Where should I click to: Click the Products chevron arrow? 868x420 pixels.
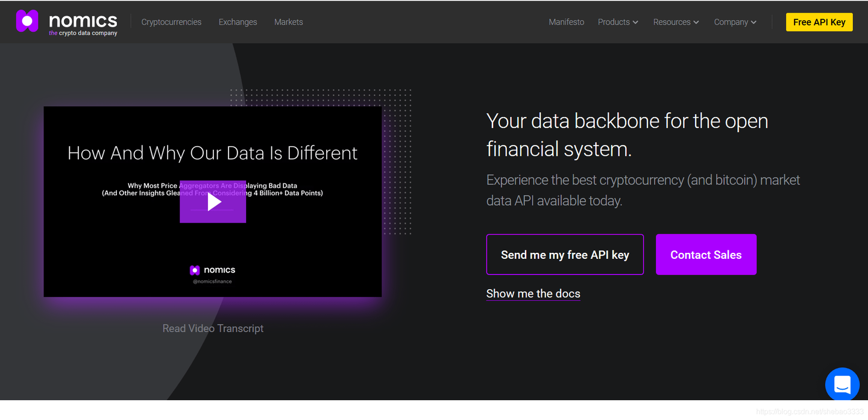point(635,23)
